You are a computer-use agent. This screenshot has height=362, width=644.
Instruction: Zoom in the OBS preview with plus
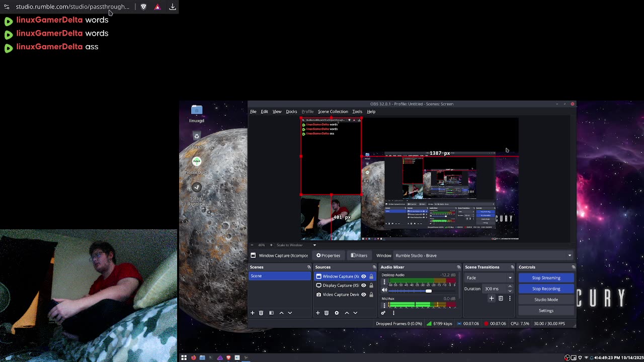(x=271, y=245)
